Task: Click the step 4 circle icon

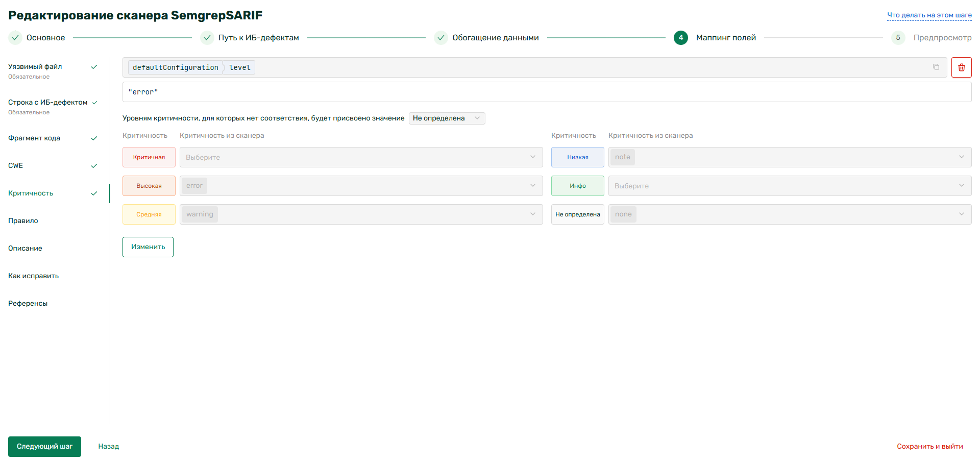Action: 681,38
